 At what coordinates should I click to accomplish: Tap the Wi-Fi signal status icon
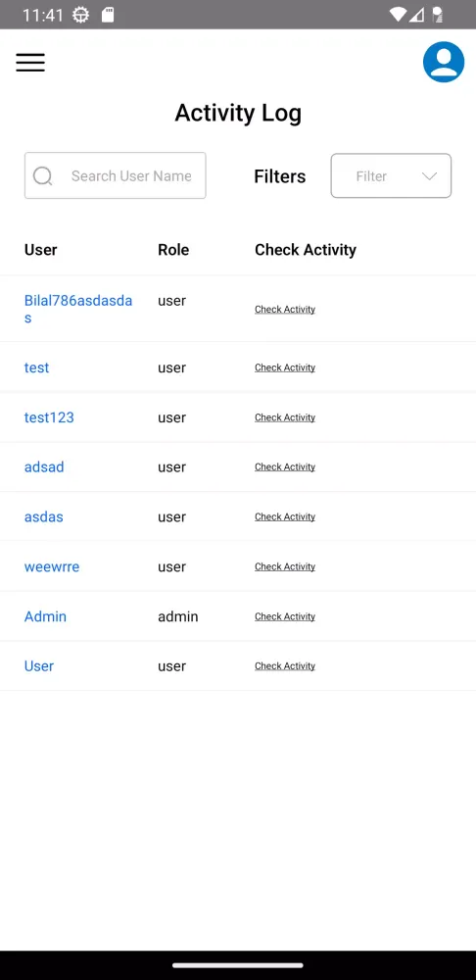(x=398, y=15)
